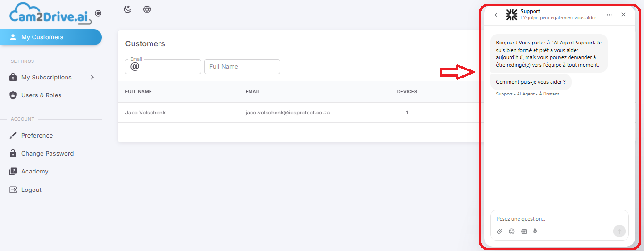The height and width of the screenshot is (251, 644).
Task: Click the attachment paperclip icon in chat
Action: tap(500, 231)
